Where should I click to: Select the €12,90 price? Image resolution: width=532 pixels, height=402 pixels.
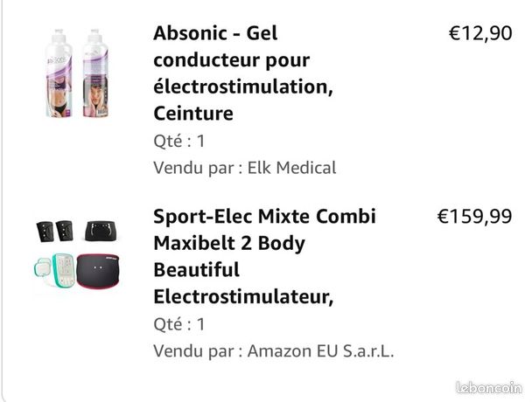point(480,33)
